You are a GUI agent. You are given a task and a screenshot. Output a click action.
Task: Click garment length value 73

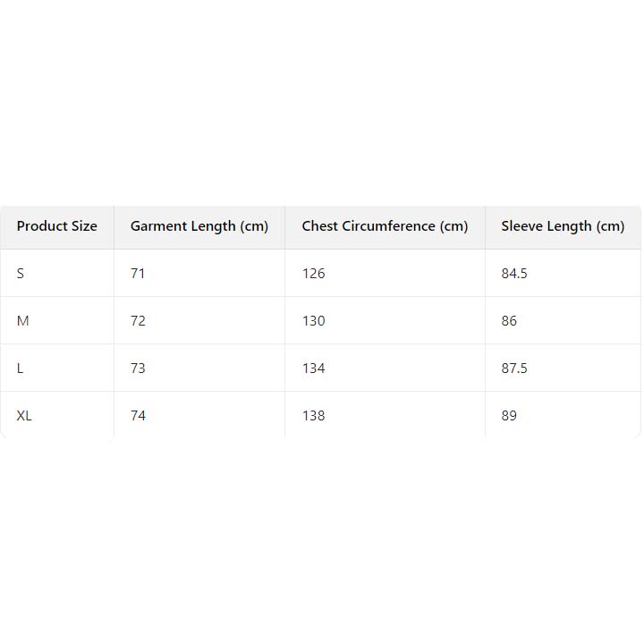(138, 369)
